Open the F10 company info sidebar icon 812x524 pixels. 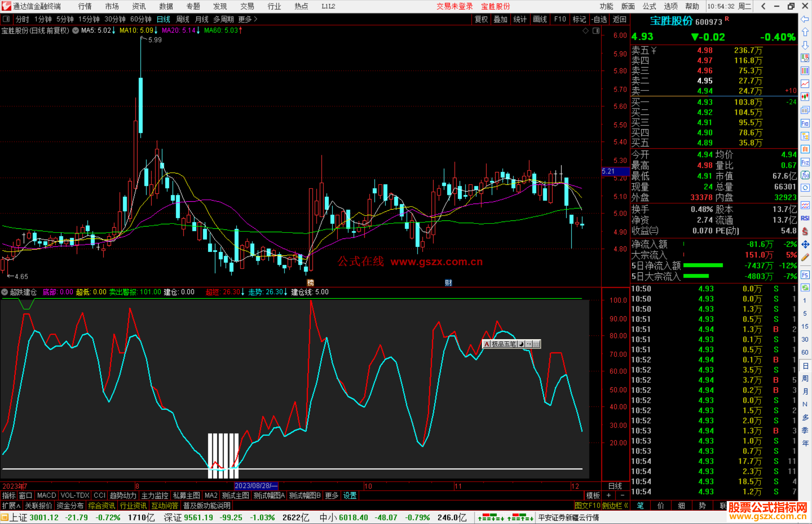[x=805, y=124]
